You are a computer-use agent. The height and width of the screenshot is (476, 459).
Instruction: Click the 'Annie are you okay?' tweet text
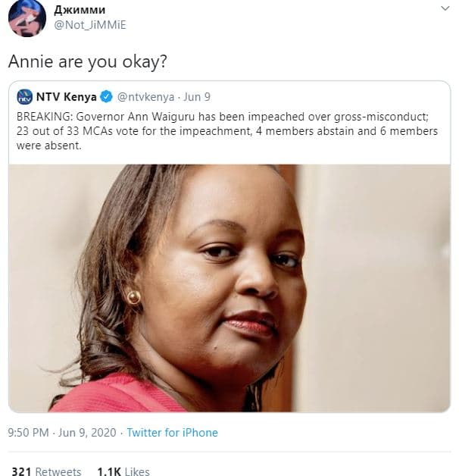coord(88,61)
